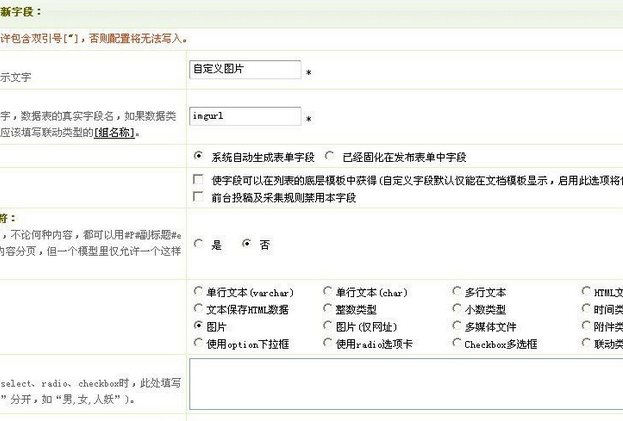Choose the 否 radio button
Viewport: 623px width, 421px height.
click(x=246, y=244)
